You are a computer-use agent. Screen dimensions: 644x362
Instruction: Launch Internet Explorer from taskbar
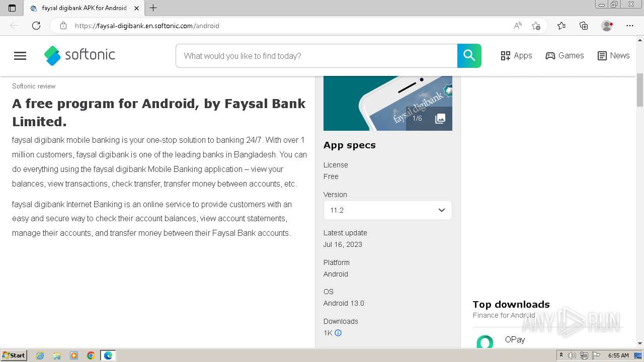pos(40,355)
